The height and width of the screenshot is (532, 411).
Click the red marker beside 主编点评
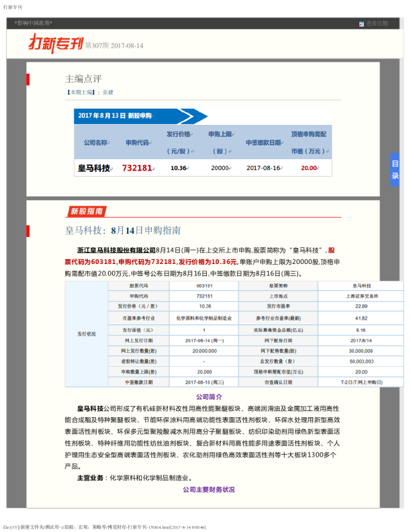[28, 79]
